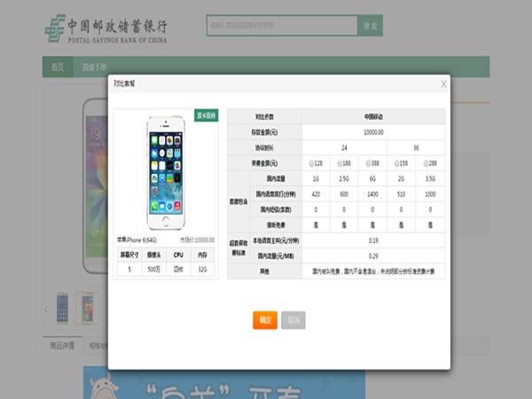The width and height of the screenshot is (532, 399).
Task: Close the plan comparison dialog with X
Action: tap(443, 84)
